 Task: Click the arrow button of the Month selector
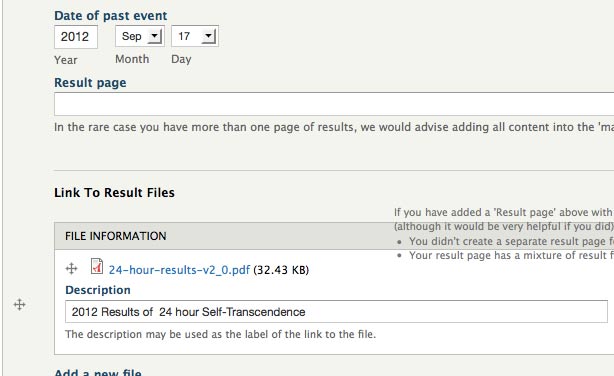pos(155,36)
